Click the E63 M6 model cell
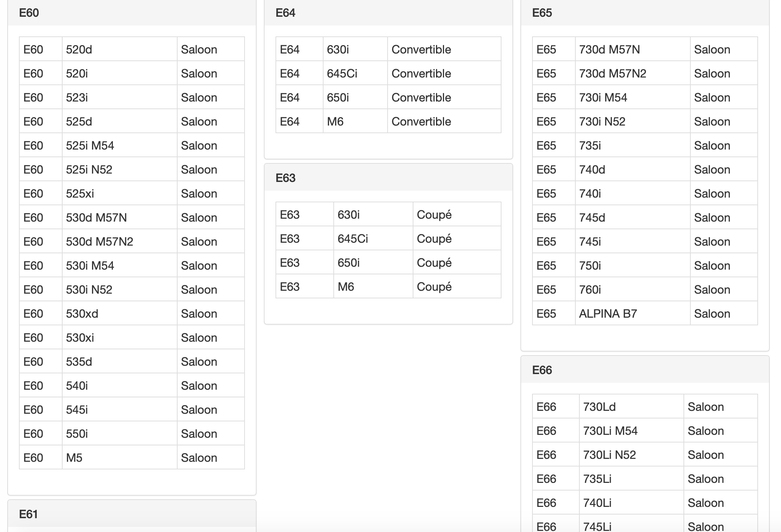The image size is (781, 532). (373, 286)
